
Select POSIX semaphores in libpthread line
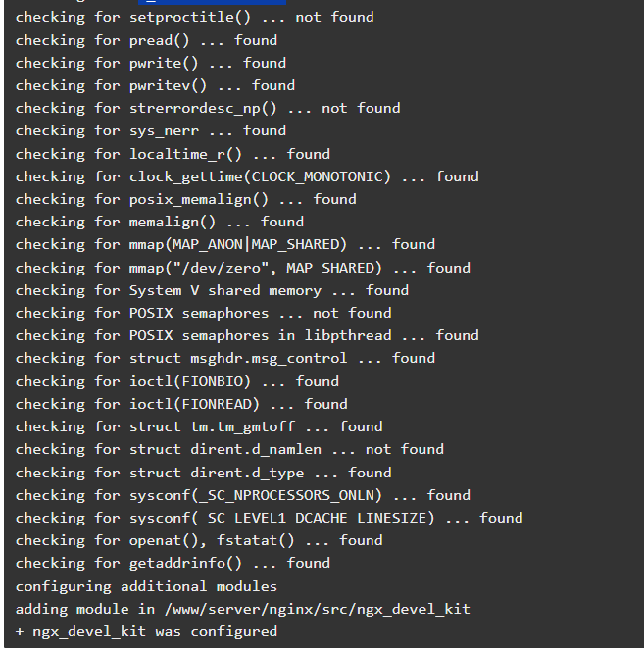pyautogui.click(x=247, y=335)
